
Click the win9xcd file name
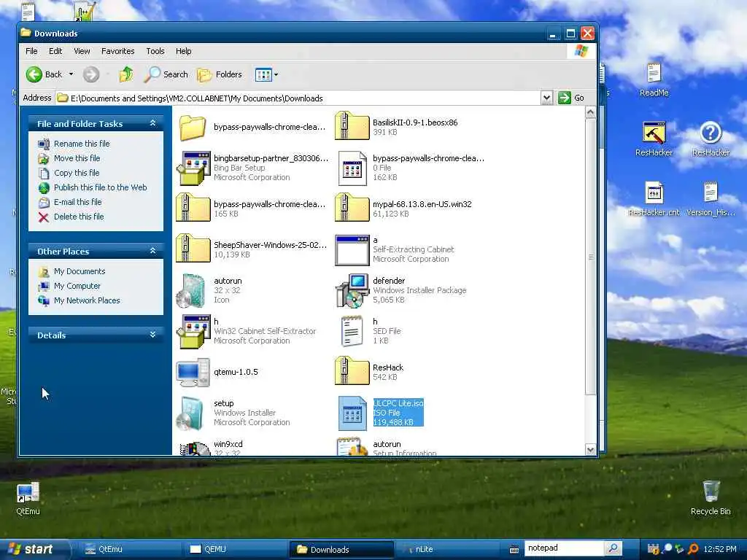pyautogui.click(x=228, y=444)
